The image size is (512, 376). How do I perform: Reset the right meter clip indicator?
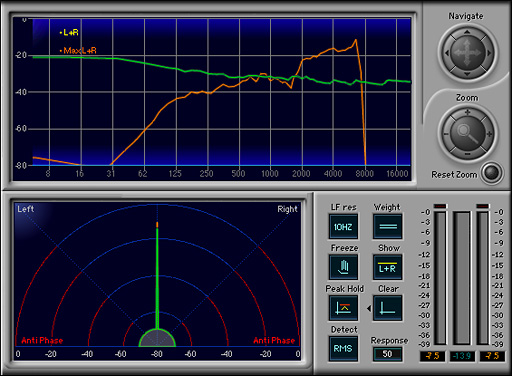click(x=482, y=206)
